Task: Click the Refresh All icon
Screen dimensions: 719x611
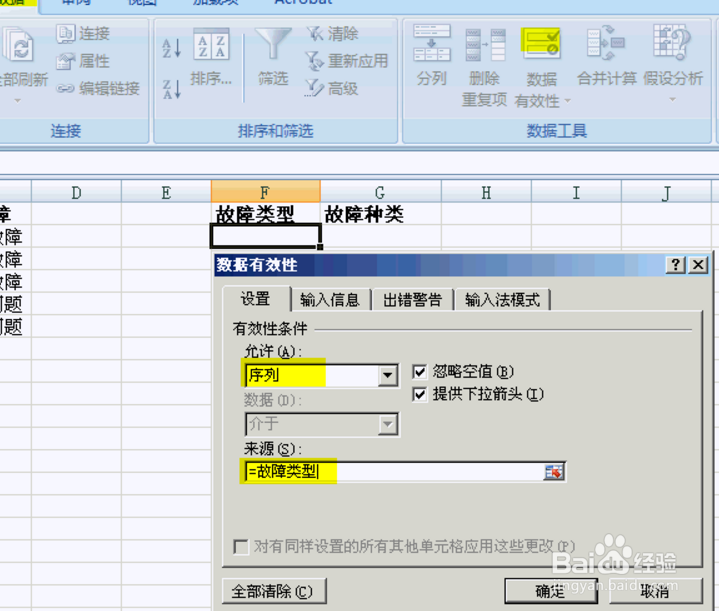Action: (18, 44)
